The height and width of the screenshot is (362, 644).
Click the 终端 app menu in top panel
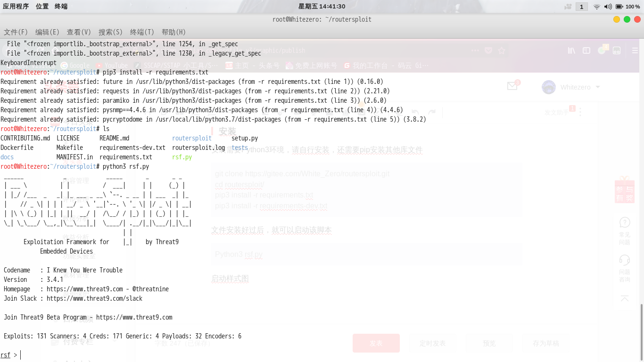61,7
